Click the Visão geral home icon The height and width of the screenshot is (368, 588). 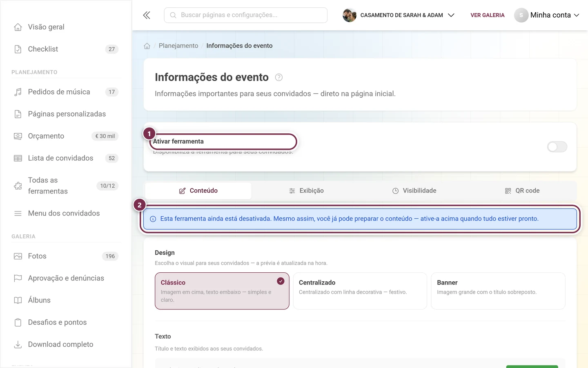pyautogui.click(x=18, y=27)
